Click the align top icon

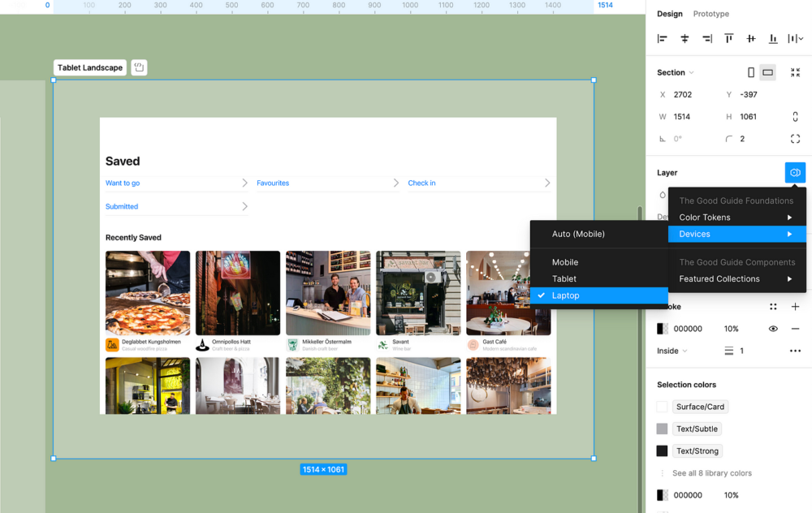point(729,39)
